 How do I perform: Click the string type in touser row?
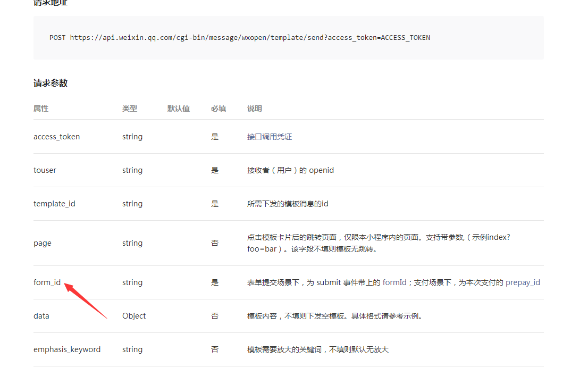pos(132,170)
